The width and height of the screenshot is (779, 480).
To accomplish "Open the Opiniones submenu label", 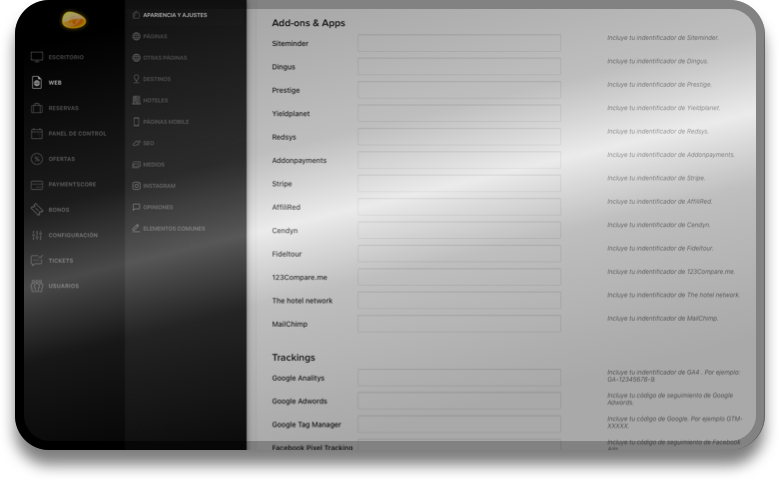I will click(158, 207).
